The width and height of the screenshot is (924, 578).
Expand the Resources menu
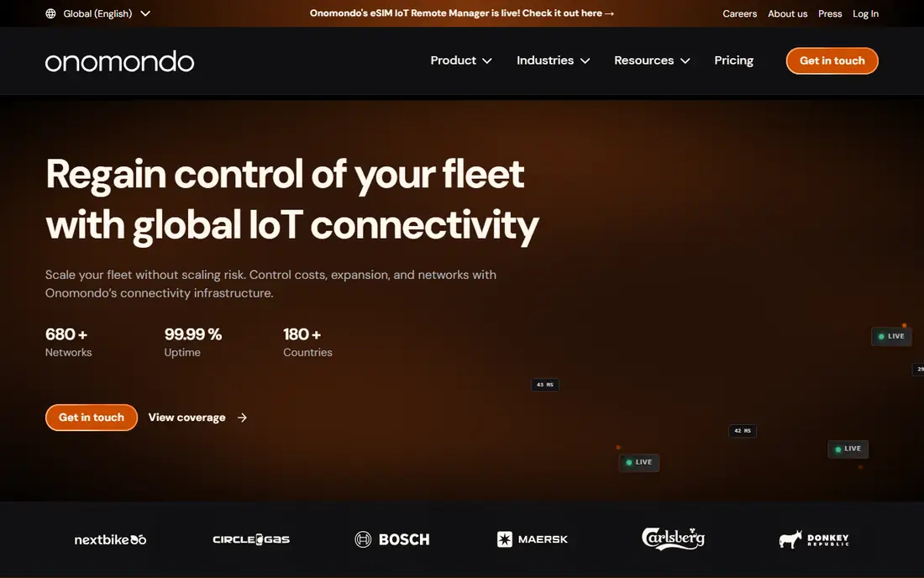pyautogui.click(x=652, y=60)
